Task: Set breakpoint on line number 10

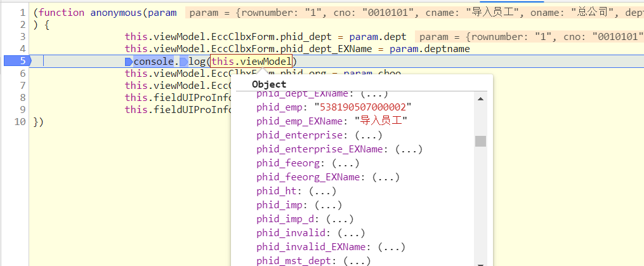Action: 20,122
